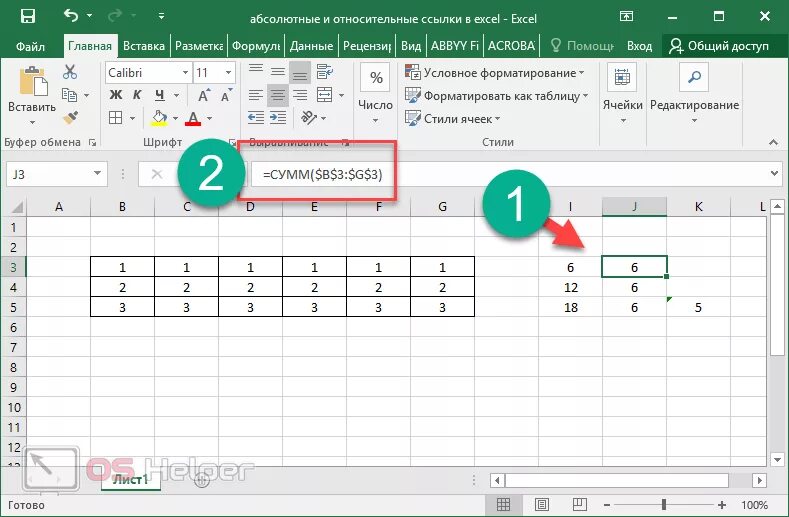This screenshot has width=789, height=517.
Task: Select row 5 header
Action: 14,308
